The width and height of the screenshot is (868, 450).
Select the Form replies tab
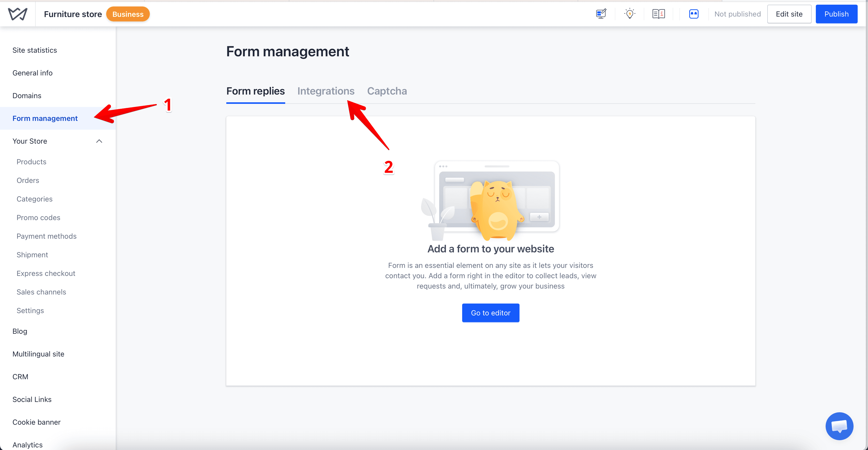coord(255,91)
